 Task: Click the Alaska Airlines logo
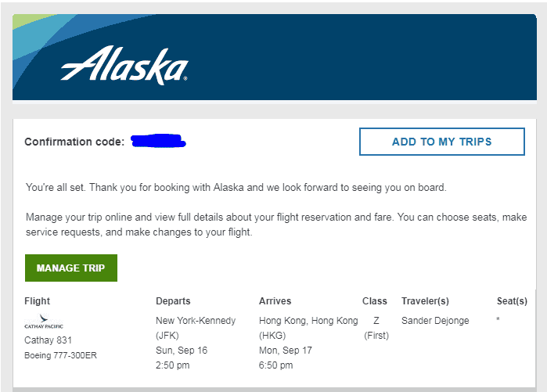[x=124, y=64]
